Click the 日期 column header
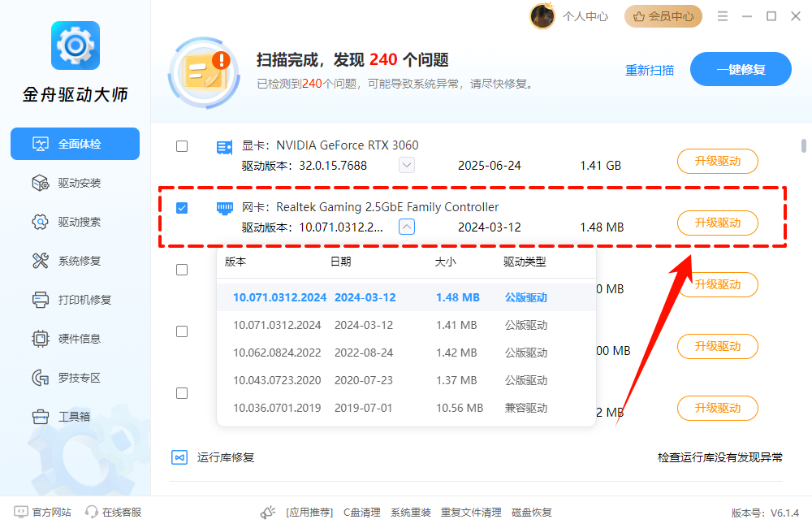Screen dimensions: 812x528 [x=341, y=262]
